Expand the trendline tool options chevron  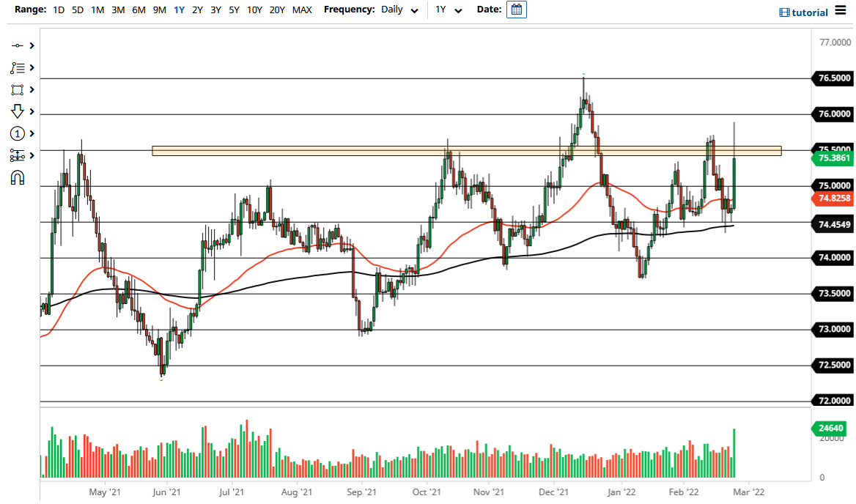click(x=32, y=45)
